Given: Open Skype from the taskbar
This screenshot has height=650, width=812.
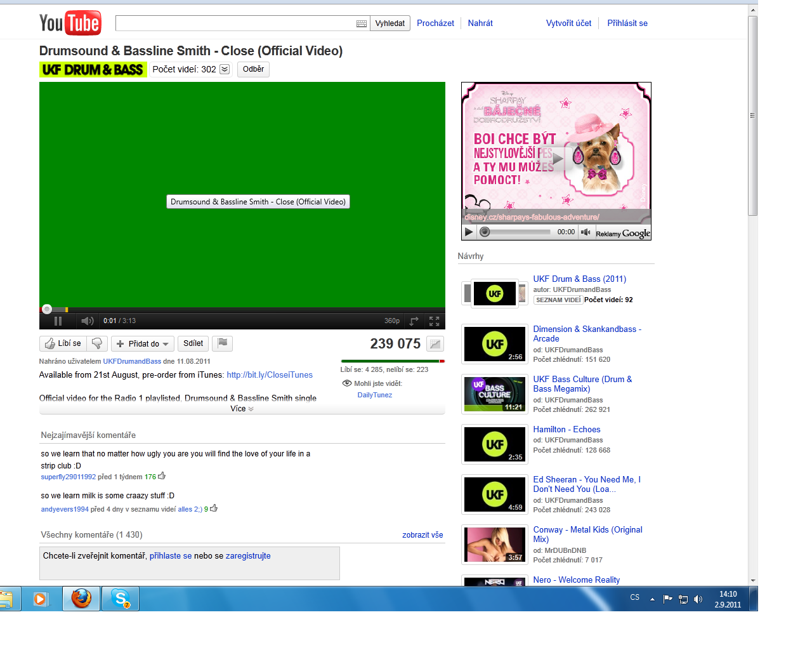Looking at the screenshot, I should pyautogui.click(x=121, y=599).
